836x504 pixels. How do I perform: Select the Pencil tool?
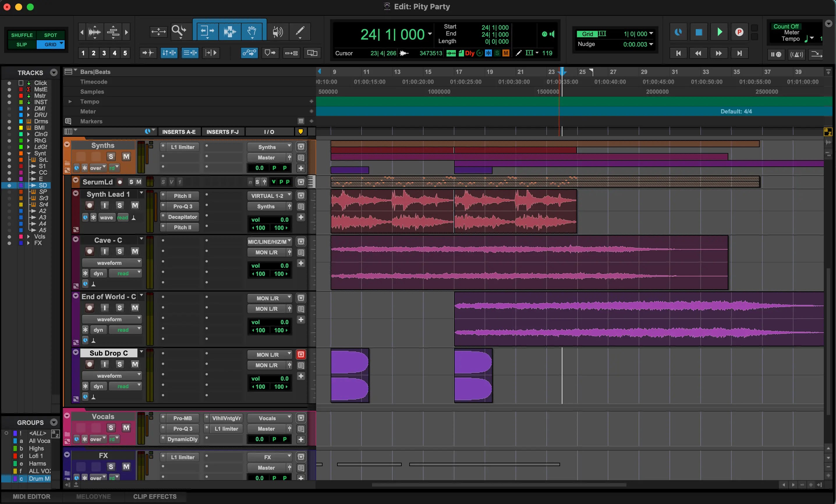click(300, 31)
